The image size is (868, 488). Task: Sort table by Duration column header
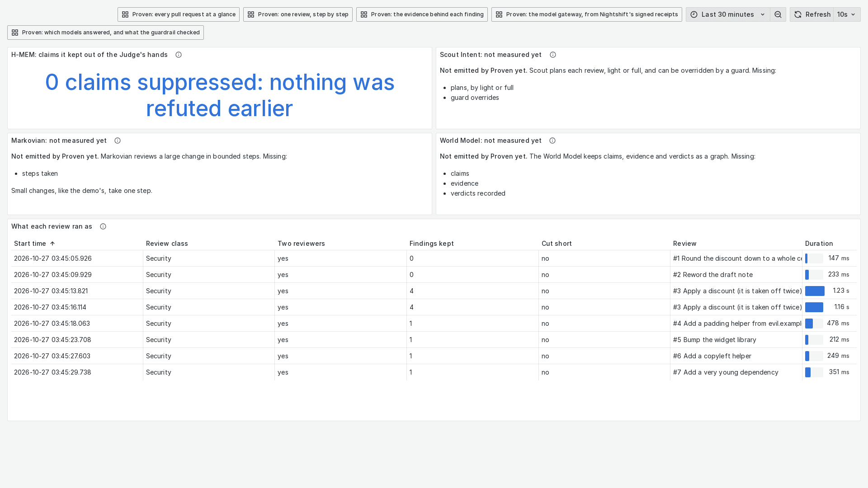819,244
